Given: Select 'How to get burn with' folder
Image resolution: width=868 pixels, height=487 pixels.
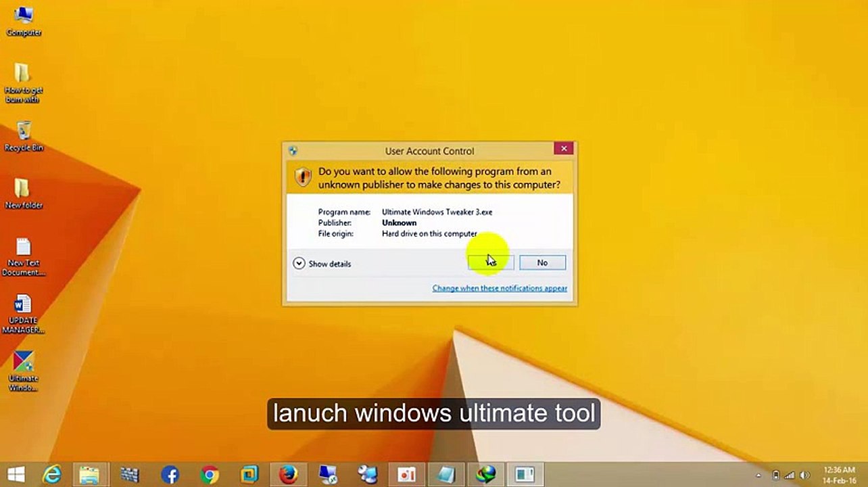Looking at the screenshot, I should click(23, 83).
